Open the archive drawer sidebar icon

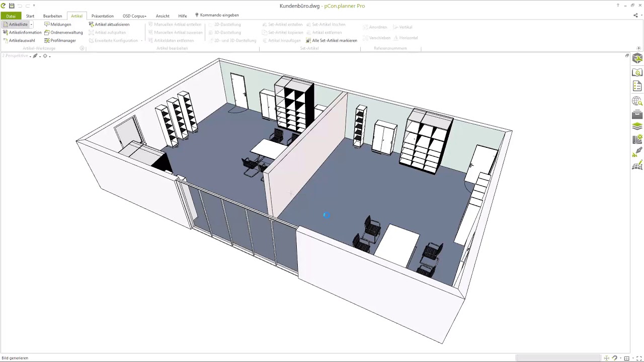tap(637, 115)
